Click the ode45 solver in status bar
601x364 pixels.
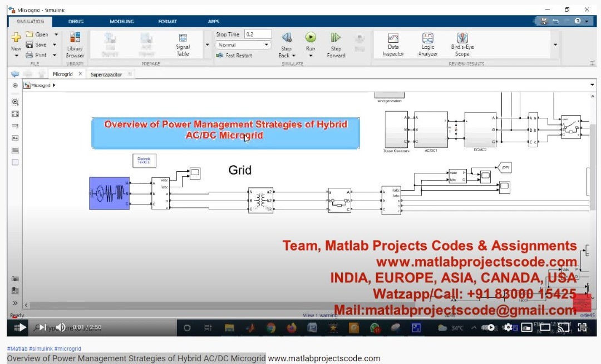pyautogui.click(x=587, y=316)
